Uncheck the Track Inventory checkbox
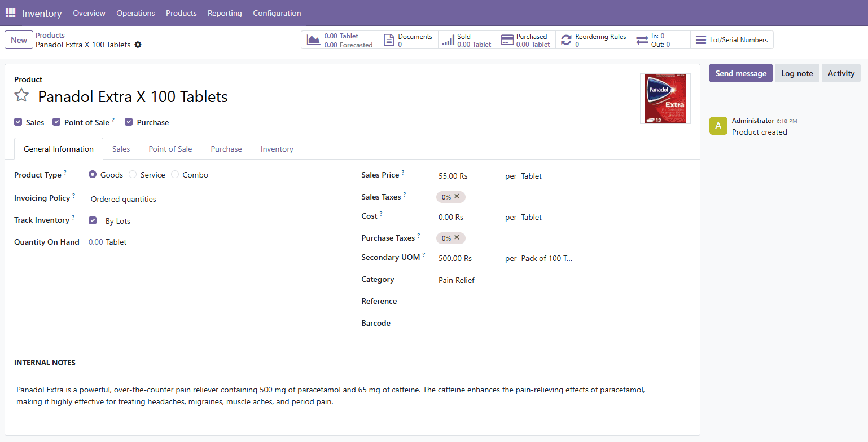The image size is (868, 442). 93,220
